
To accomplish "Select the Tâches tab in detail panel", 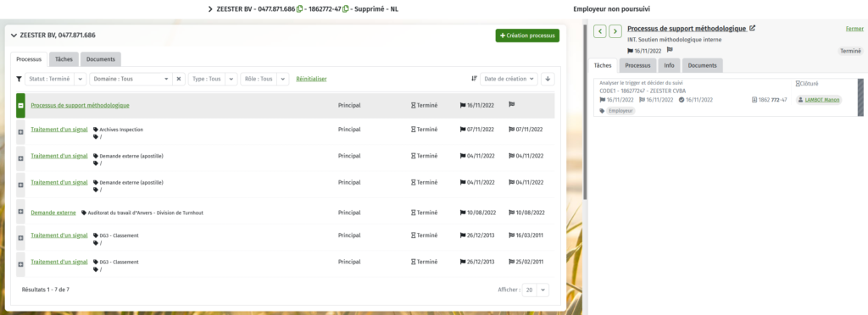I will 603,65.
